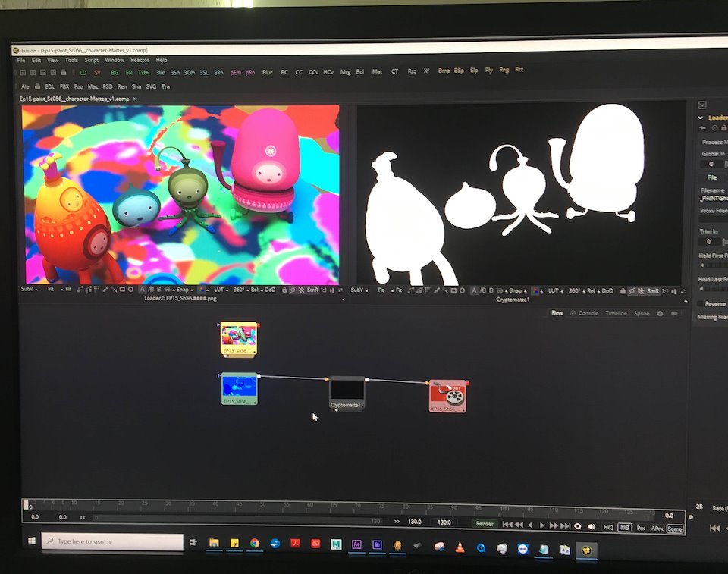Screen dimensions: 728x574
Task: Toggle SmR in left viewer toolbar
Action: tap(312, 290)
